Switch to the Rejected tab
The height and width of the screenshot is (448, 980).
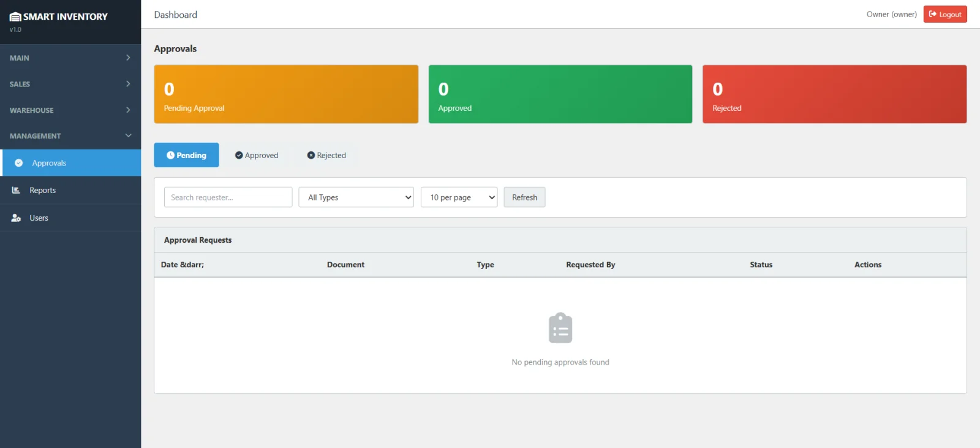(326, 156)
